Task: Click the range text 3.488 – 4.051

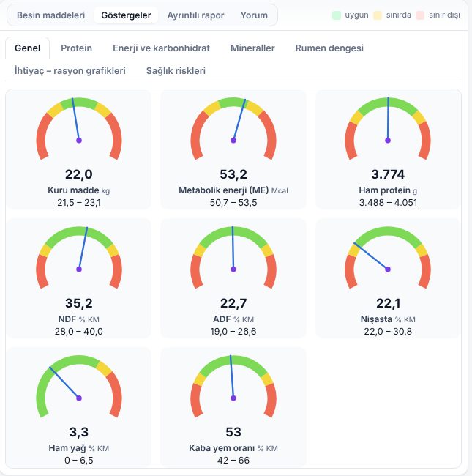Action: (x=388, y=202)
